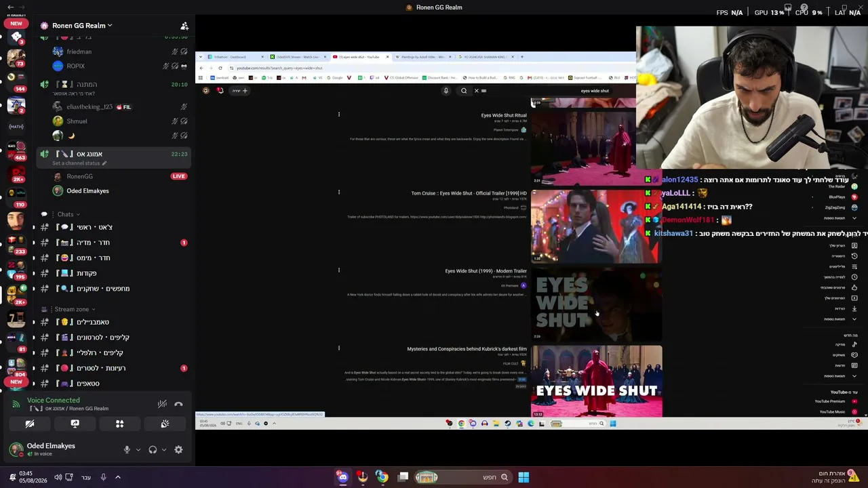Open noise suppression settings icon
Viewport: 868px width, 488px height.
(x=162, y=404)
